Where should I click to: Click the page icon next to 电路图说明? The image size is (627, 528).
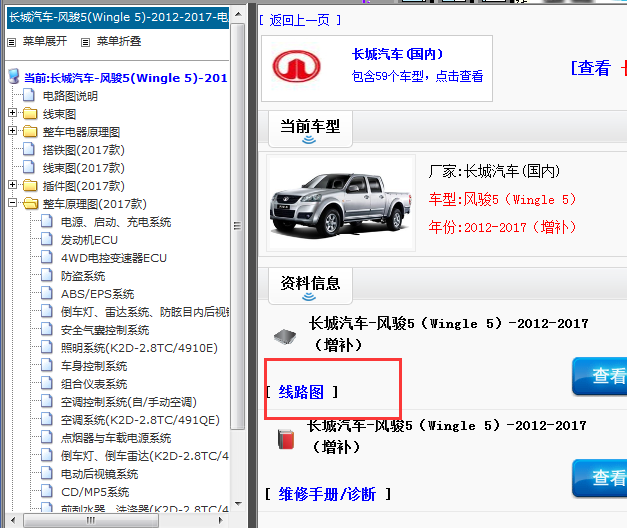tap(28, 95)
